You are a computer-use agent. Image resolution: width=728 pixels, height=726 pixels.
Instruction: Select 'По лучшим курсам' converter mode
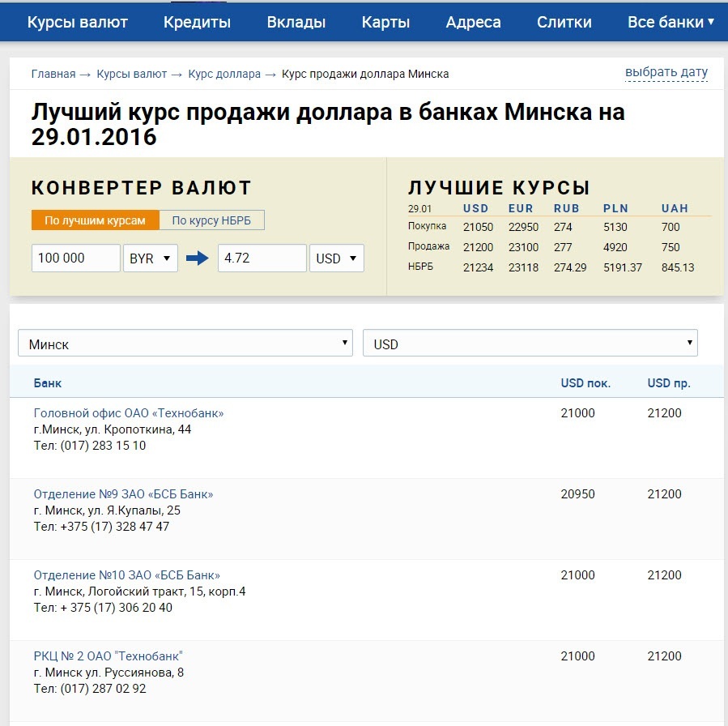(x=96, y=220)
